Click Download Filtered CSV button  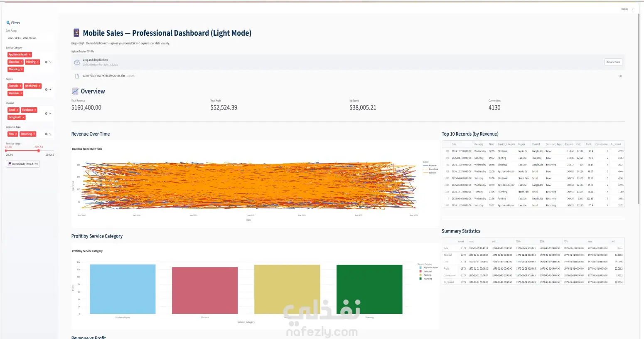tap(23, 164)
